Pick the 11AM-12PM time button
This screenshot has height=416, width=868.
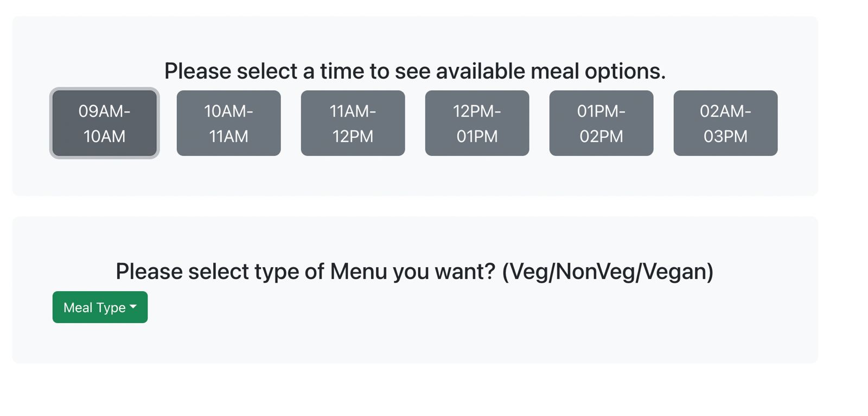click(x=353, y=123)
